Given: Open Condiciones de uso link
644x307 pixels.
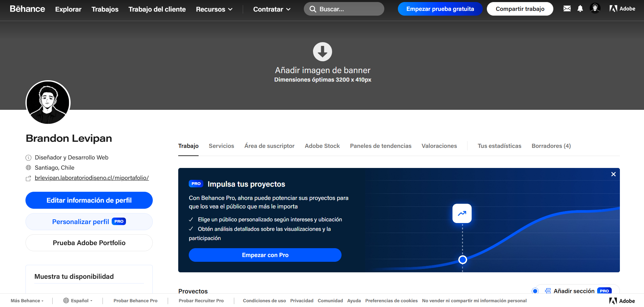Looking at the screenshot, I should coord(264,301).
